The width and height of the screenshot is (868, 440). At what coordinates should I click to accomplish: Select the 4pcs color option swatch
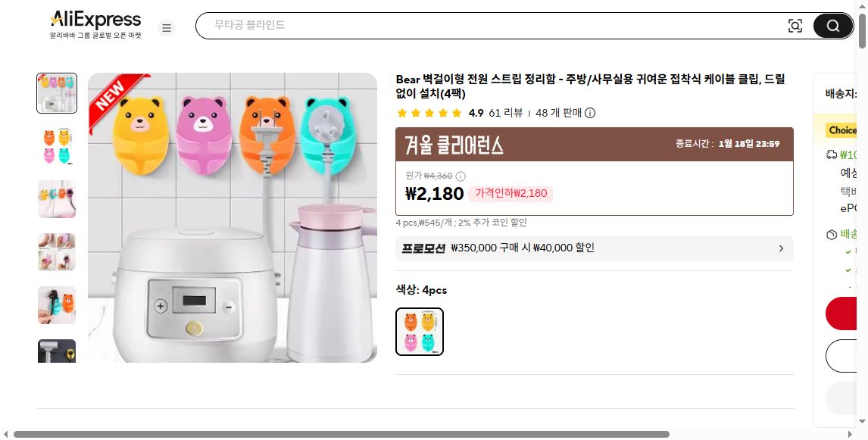coord(419,331)
